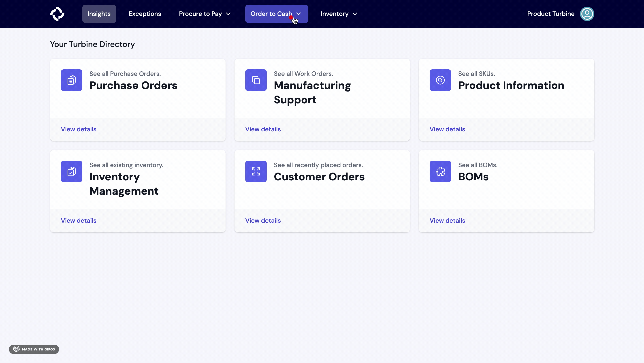Viewport: 644px width, 363px height.
Task: Open the Exceptions menu item
Action: (145, 14)
